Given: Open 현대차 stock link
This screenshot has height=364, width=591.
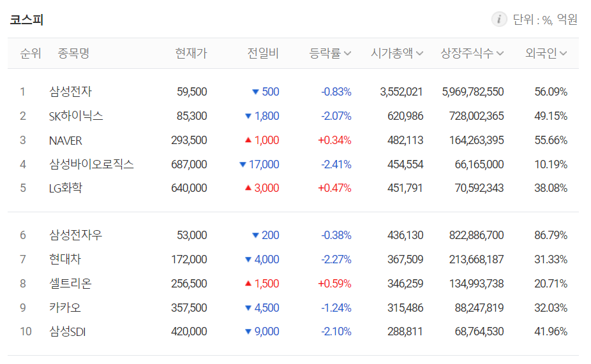Looking at the screenshot, I should (x=65, y=259).
